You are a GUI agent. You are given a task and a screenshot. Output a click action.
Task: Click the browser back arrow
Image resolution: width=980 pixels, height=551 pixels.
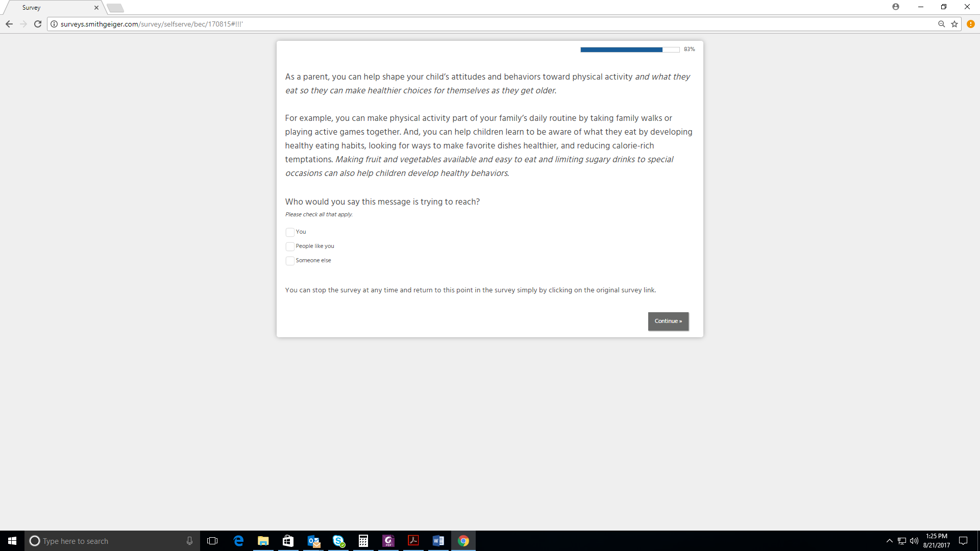(9, 24)
